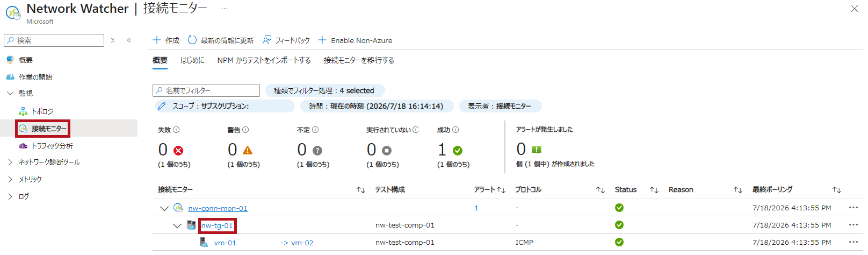Open the nw-conn-mon-01 link

click(218, 208)
